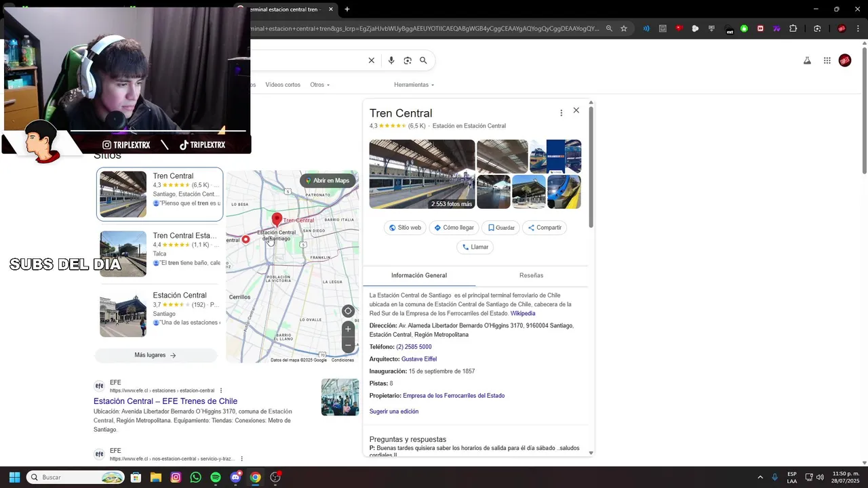Open a new browser tab
868x488 pixels.
(x=347, y=9)
